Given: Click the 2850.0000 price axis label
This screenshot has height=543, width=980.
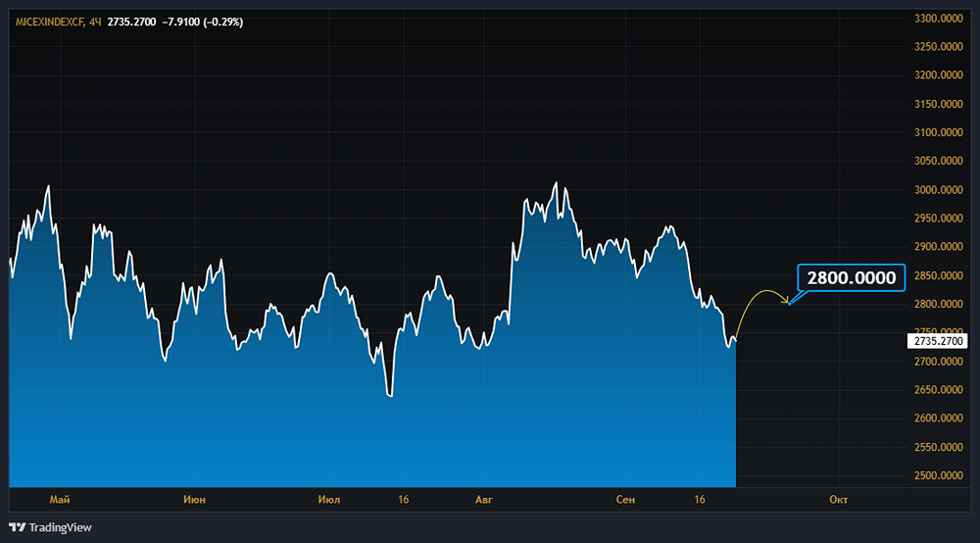Looking at the screenshot, I should coord(938,275).
